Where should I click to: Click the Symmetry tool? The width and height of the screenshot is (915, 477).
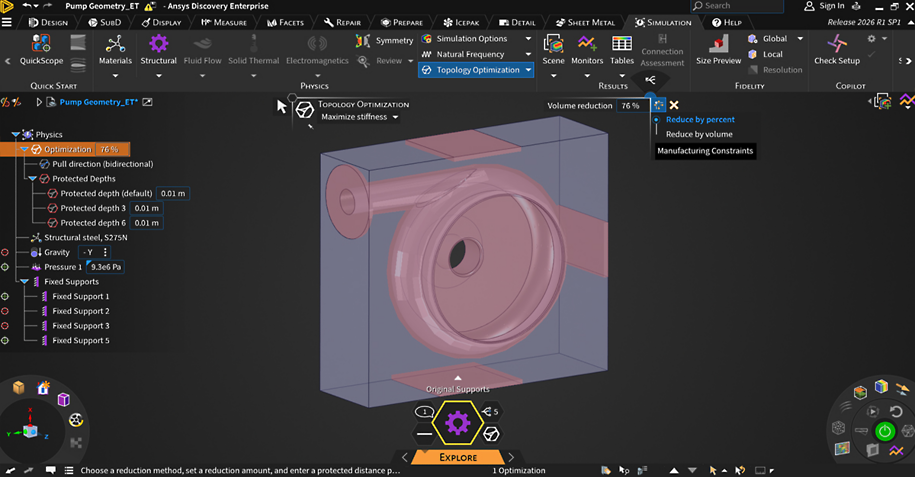(385, 40)
